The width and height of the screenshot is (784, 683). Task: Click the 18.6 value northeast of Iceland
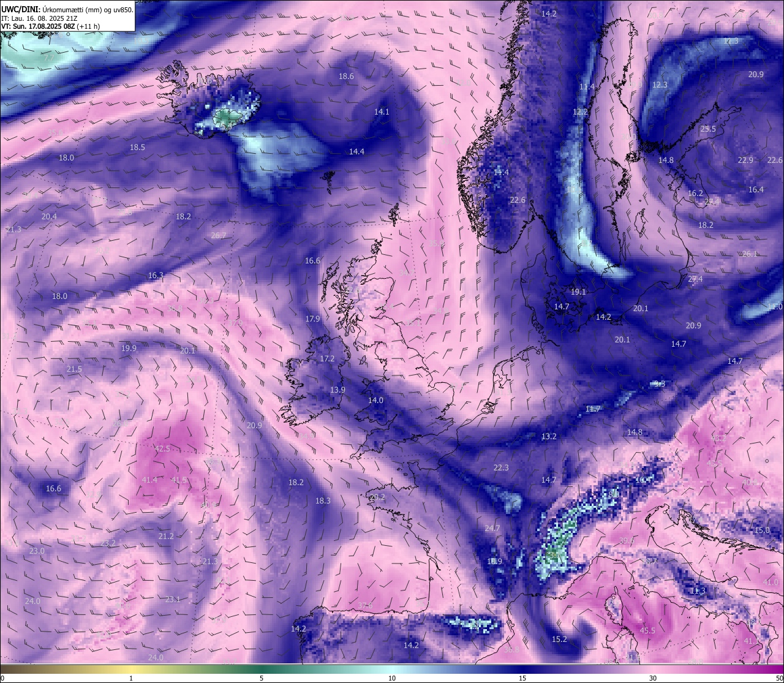[x=346, y=76]
